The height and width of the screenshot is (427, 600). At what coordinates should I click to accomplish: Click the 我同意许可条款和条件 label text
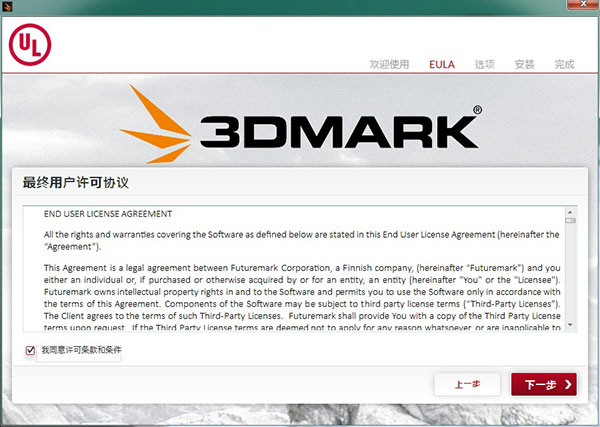point(80,351)
